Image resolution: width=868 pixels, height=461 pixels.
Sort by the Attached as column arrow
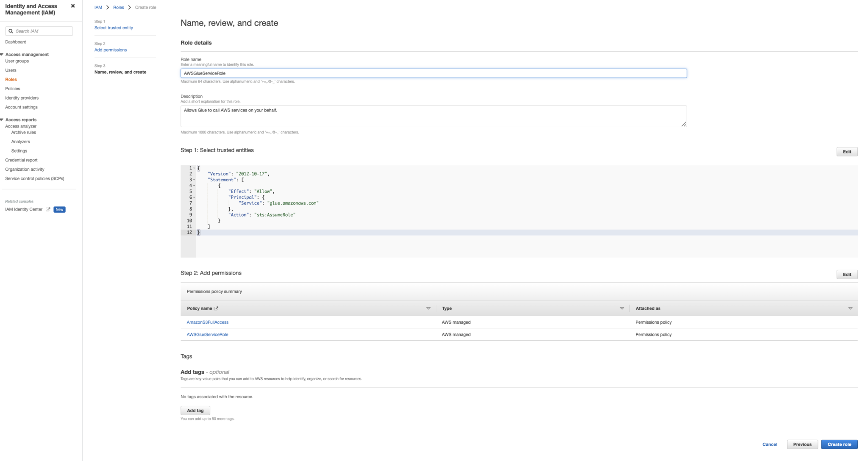(850, 308)
